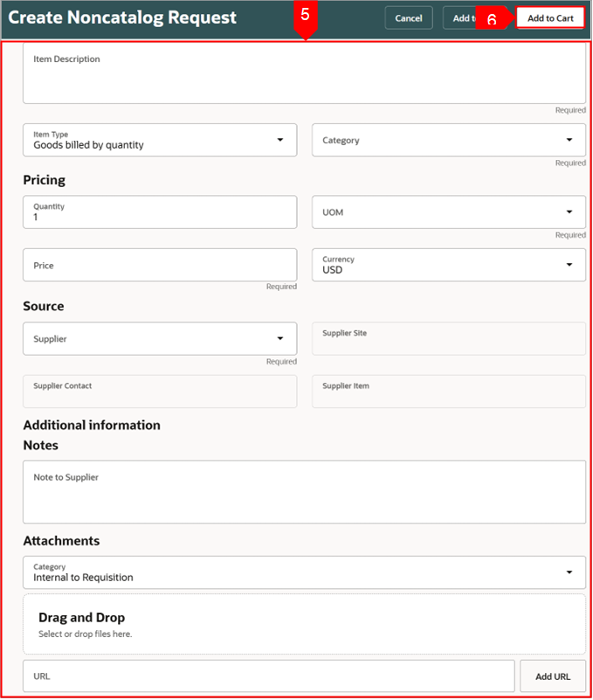Click the Drag and Drop file area
This screenshot has height=700, width=593.
[304, 624]
